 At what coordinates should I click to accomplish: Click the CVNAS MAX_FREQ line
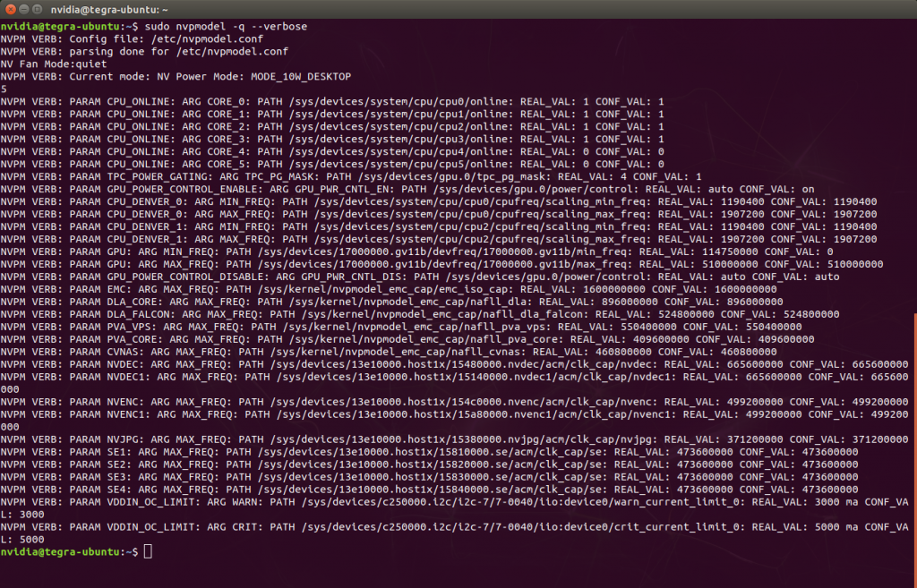pyautogui.click(x=389, y=352)
